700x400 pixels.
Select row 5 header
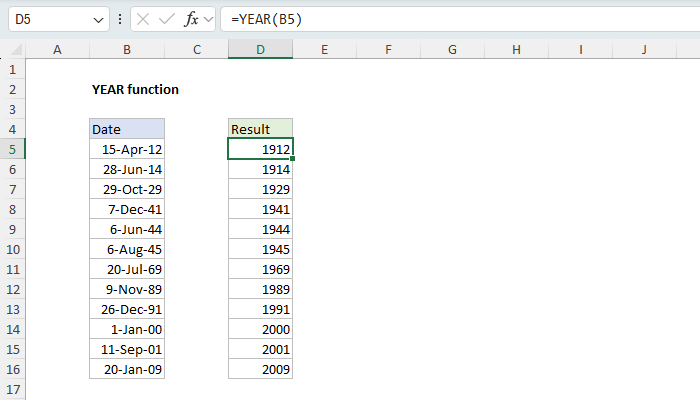click(12, 149)
